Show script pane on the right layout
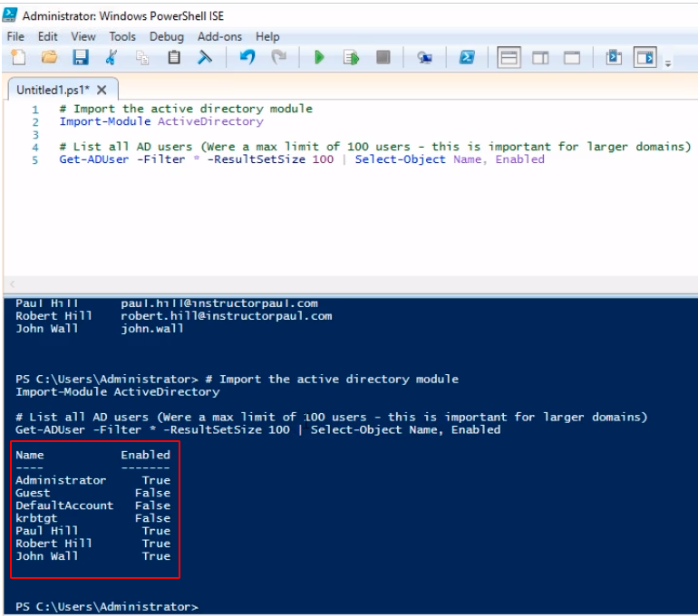 click(x=540, y=57)
